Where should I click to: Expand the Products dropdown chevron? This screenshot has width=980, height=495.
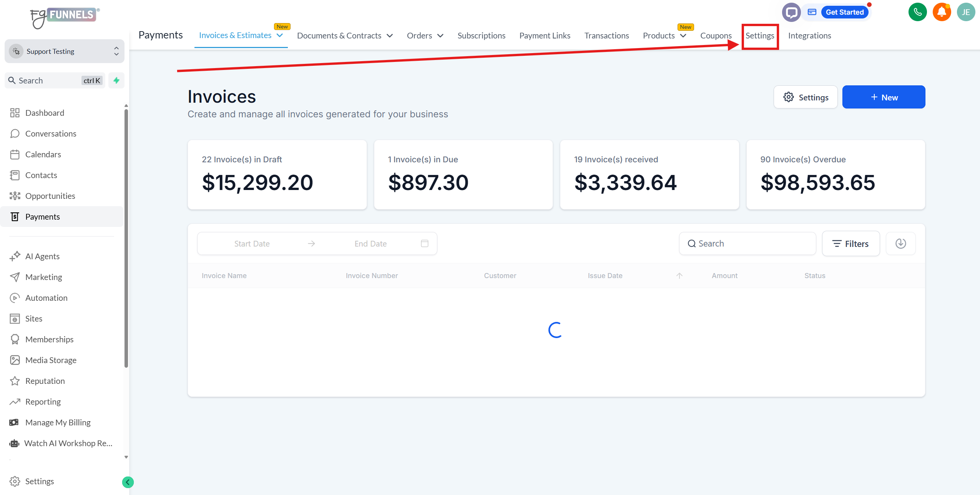point(683,36)
